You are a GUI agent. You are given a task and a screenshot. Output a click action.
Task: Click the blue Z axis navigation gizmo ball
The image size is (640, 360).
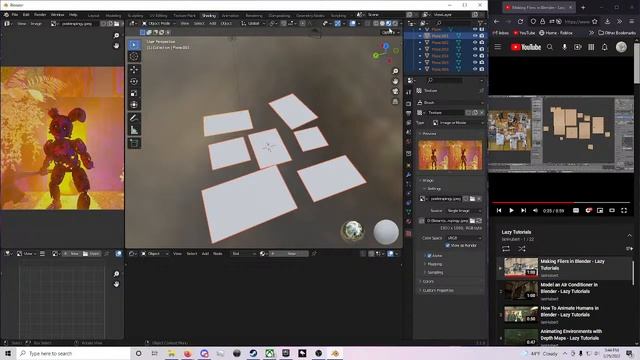point(386,46)
